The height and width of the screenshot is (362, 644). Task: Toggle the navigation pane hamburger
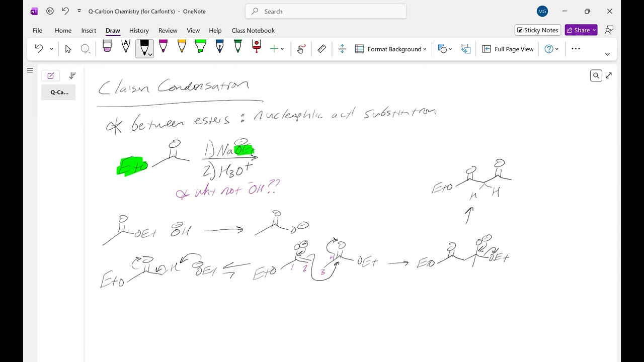click(x=30, y=70)
